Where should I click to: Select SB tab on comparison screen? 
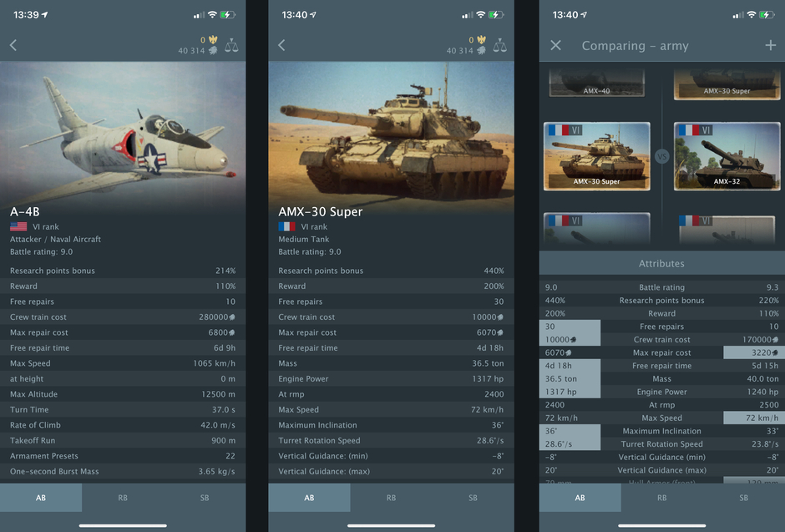pos(744,498)
